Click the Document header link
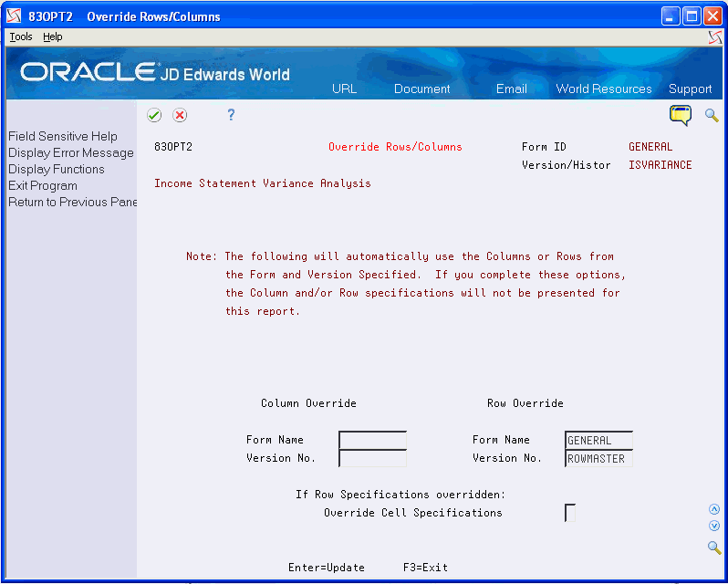 click(x=422, y=89)
